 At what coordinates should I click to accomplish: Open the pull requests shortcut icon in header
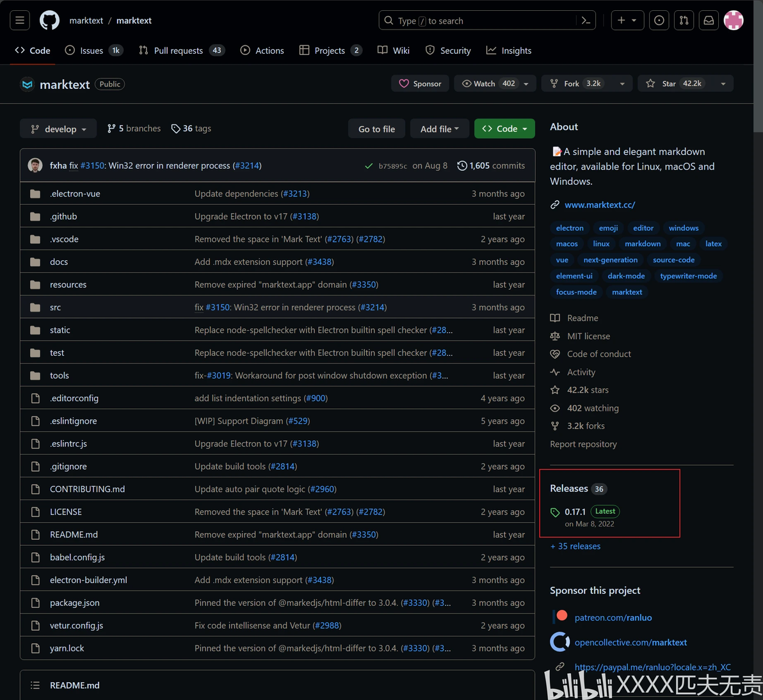(684, 20)
